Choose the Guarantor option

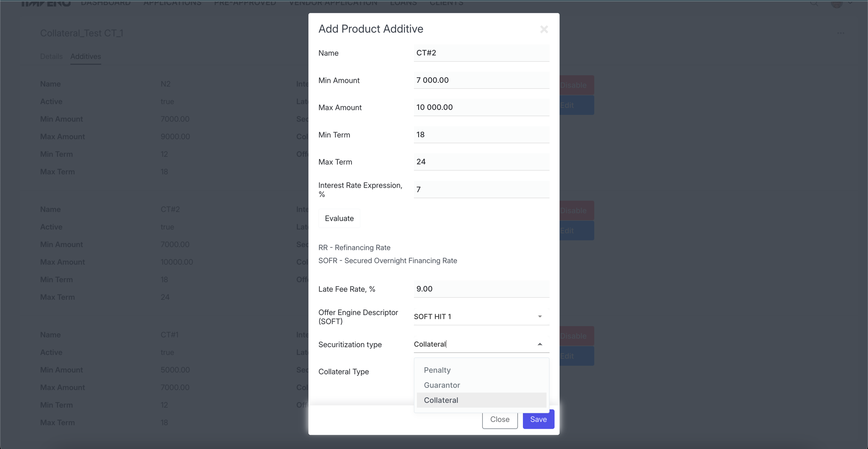[x=442, y=385]
